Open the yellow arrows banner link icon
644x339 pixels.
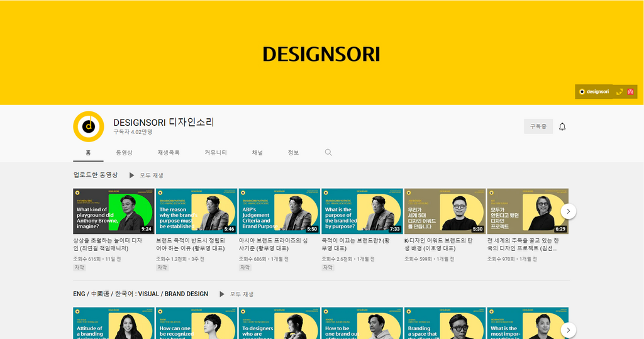pyautogui.click(x=619, y=92)
